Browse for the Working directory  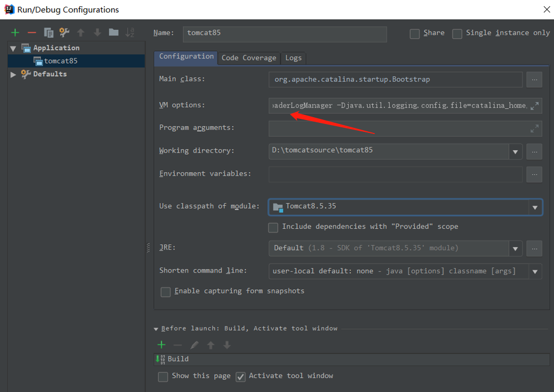tap(534, 152)
